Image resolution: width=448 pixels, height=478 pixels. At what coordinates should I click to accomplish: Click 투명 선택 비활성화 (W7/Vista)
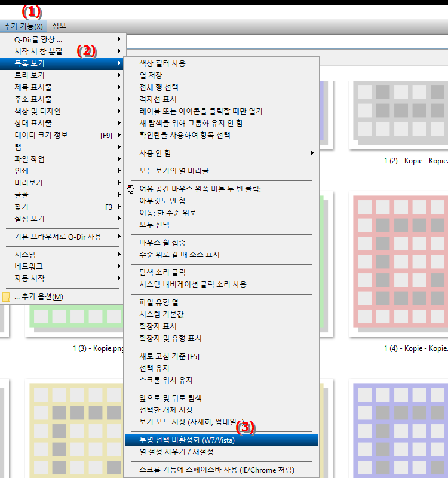[x=221, y=440]
